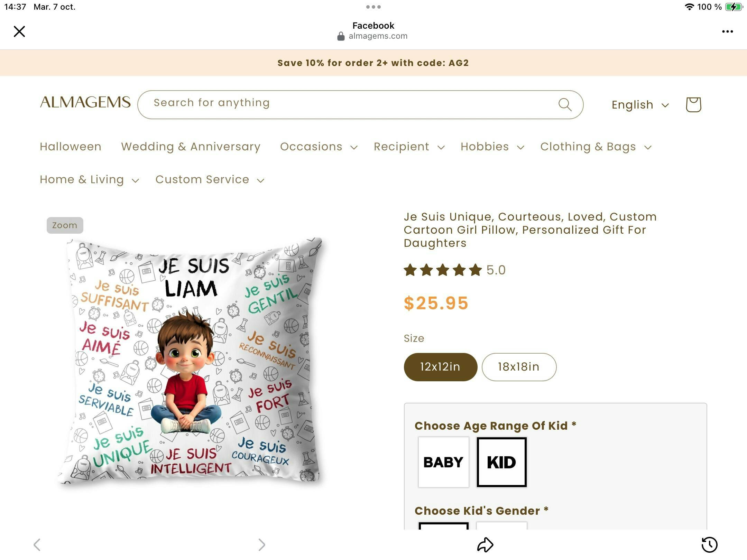The image size is (747, 560).
Task: Go forward with the right arrow
Action: coord(262,545)
